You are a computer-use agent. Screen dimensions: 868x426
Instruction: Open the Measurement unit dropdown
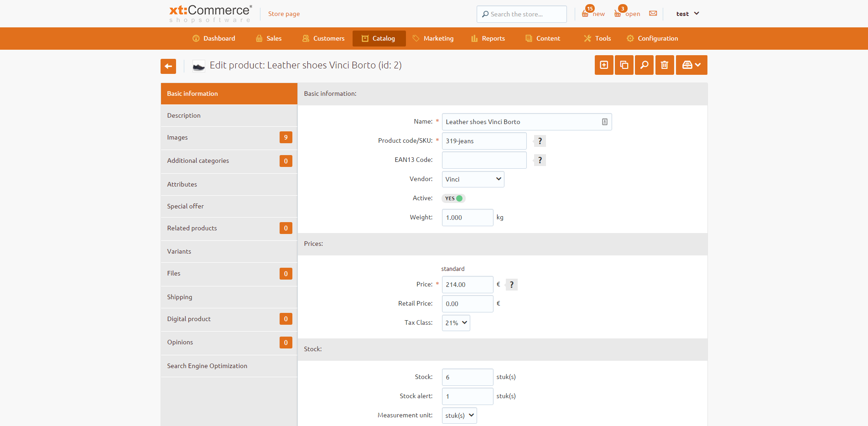pyautogui.click(x=459, y=415)
